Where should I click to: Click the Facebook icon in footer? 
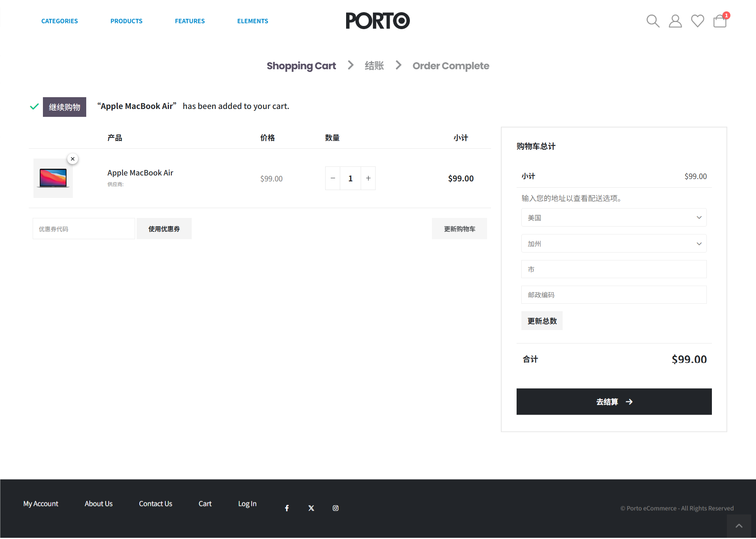(x=287, y=508)
